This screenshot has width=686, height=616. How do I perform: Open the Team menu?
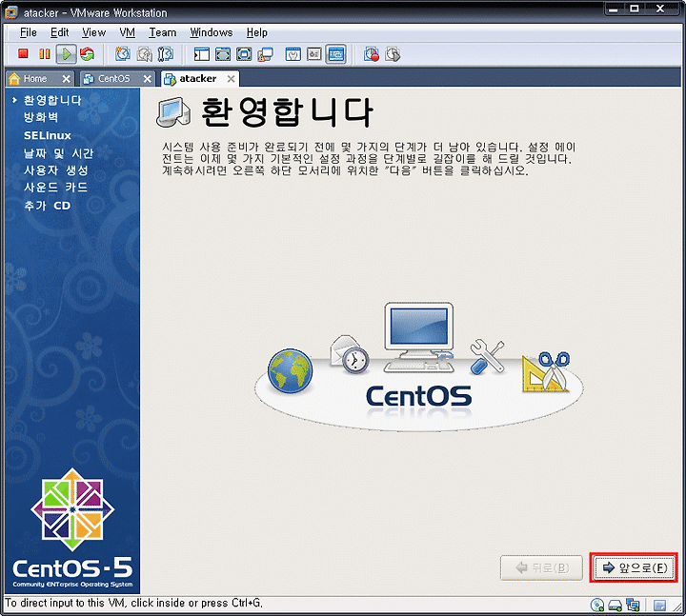(162, 32)
